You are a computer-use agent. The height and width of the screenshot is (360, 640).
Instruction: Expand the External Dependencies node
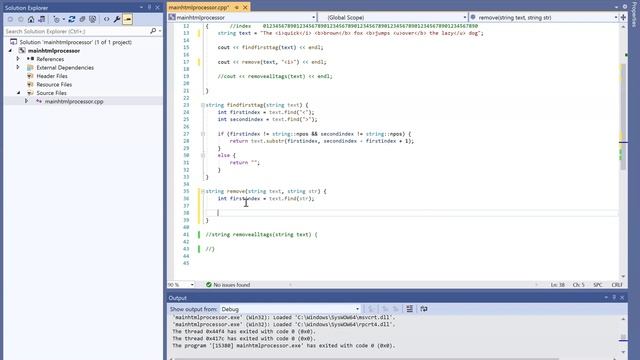18,67
